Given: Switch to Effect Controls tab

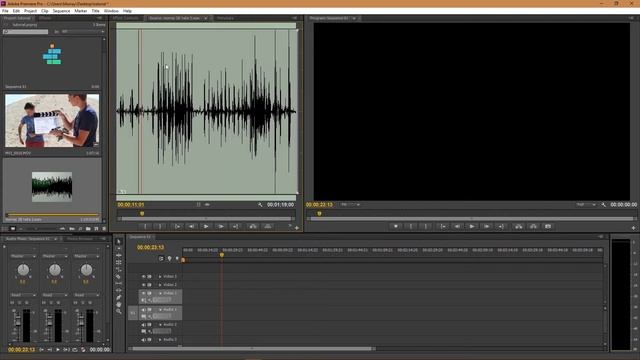Looking at the screenshot, I should pos(126,18).
